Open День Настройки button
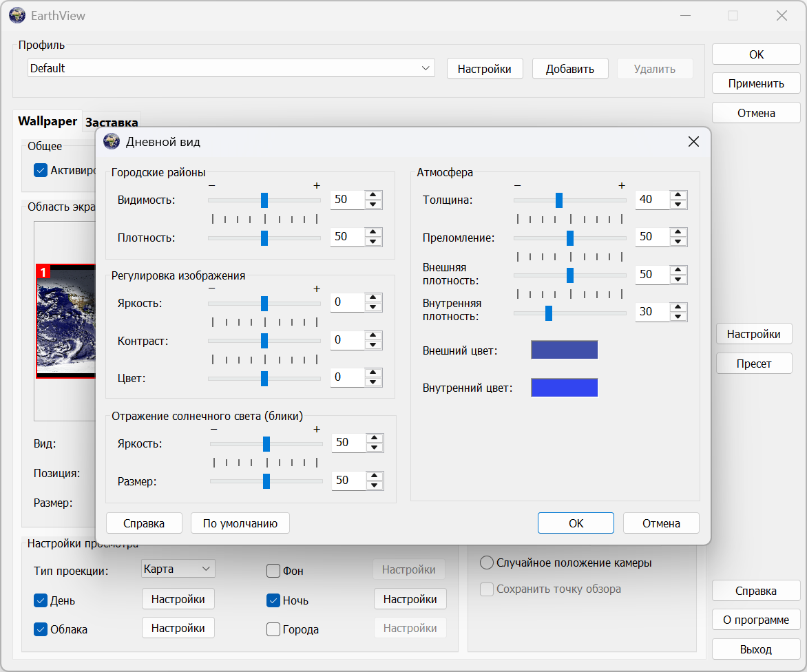This screenshot has height=672, width=807. tap(178, 599)
